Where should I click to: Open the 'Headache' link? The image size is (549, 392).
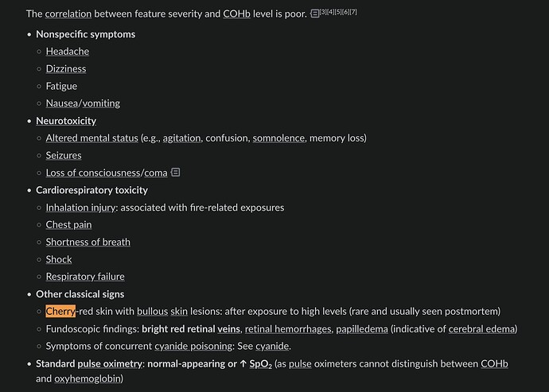pyautogui.click(x=67, y=52)
